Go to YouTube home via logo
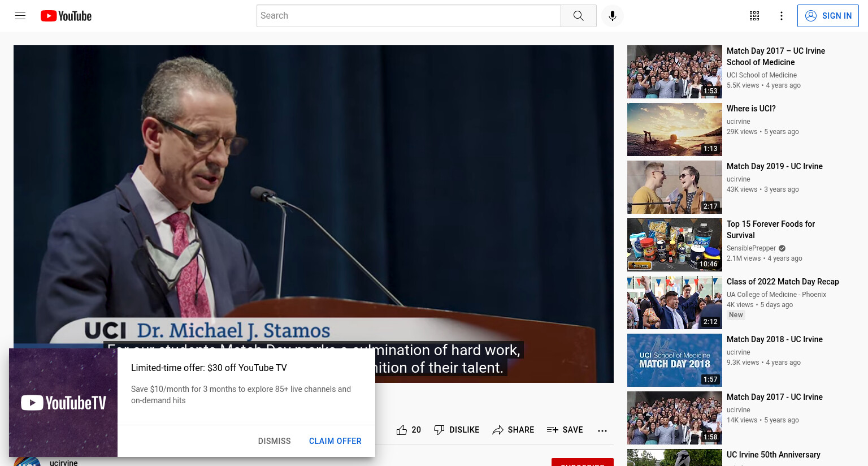 66,16
